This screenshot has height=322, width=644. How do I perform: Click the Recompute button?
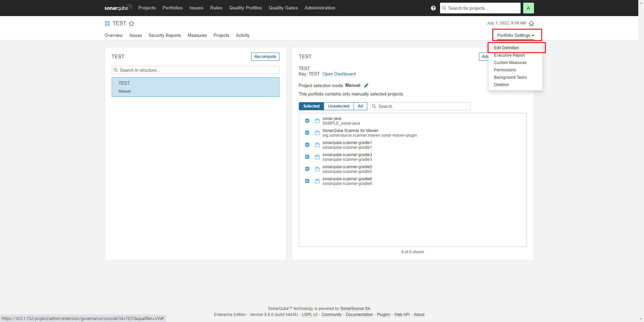click(265, 57)
